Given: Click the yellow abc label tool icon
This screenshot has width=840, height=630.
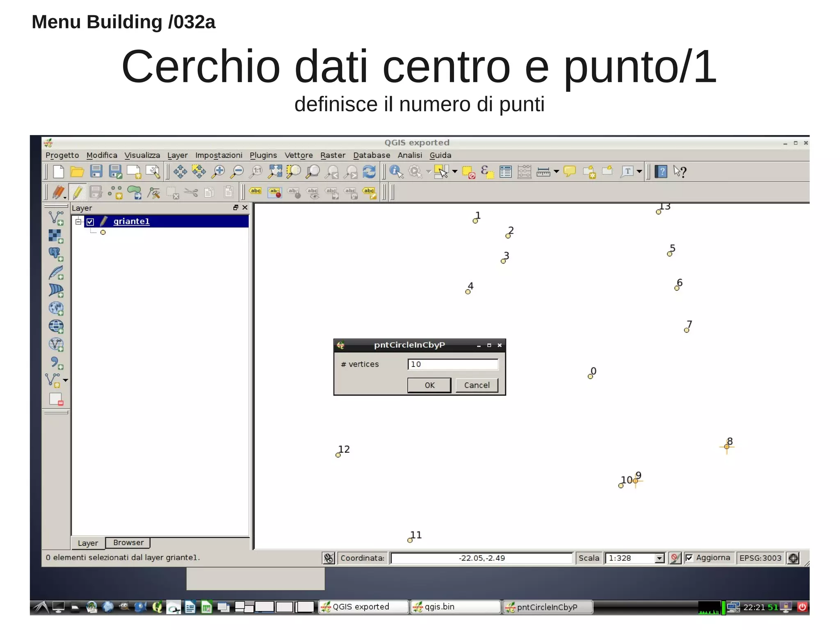Looking at the screenshot, I should [256, 192].
